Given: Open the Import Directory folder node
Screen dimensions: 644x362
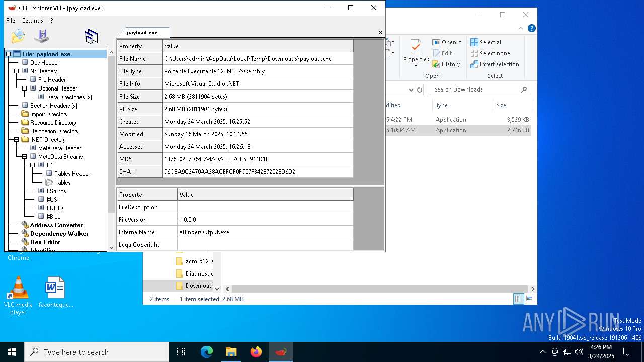Looking at the screenshot, I should pos(48,114).
